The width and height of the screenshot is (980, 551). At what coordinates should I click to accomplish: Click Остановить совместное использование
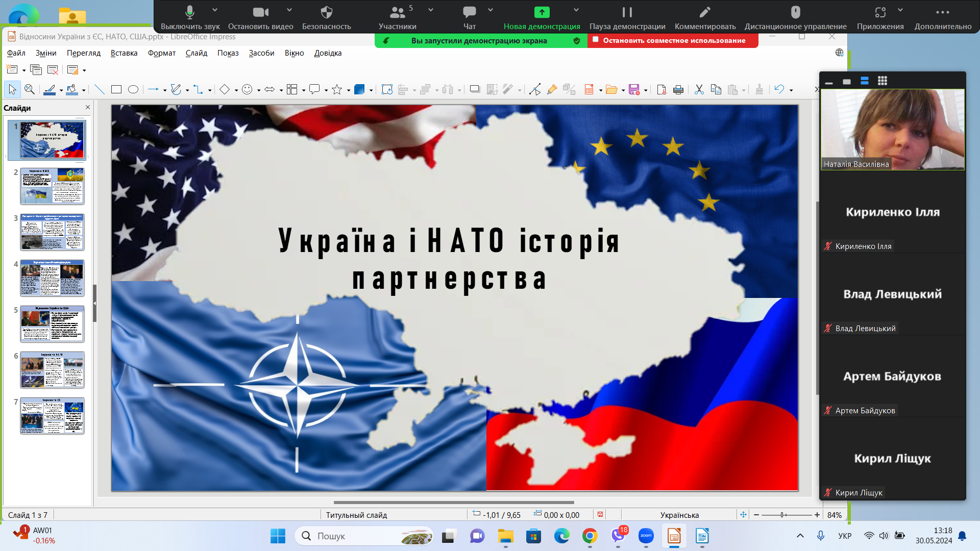(673, 41)
